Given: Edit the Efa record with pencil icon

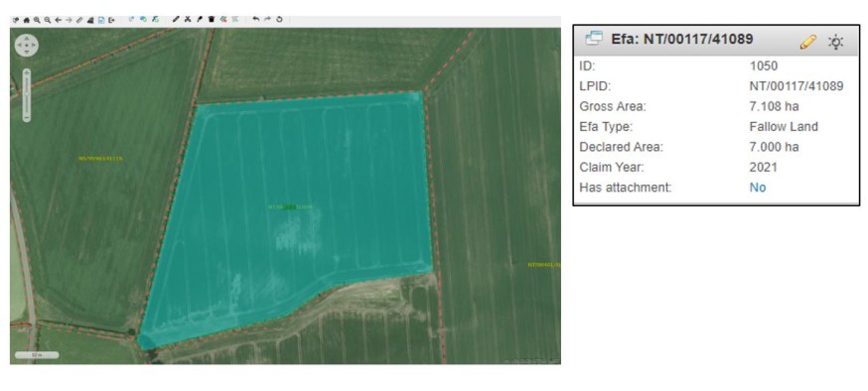Looking at the screenshot, I should [807, 42].
